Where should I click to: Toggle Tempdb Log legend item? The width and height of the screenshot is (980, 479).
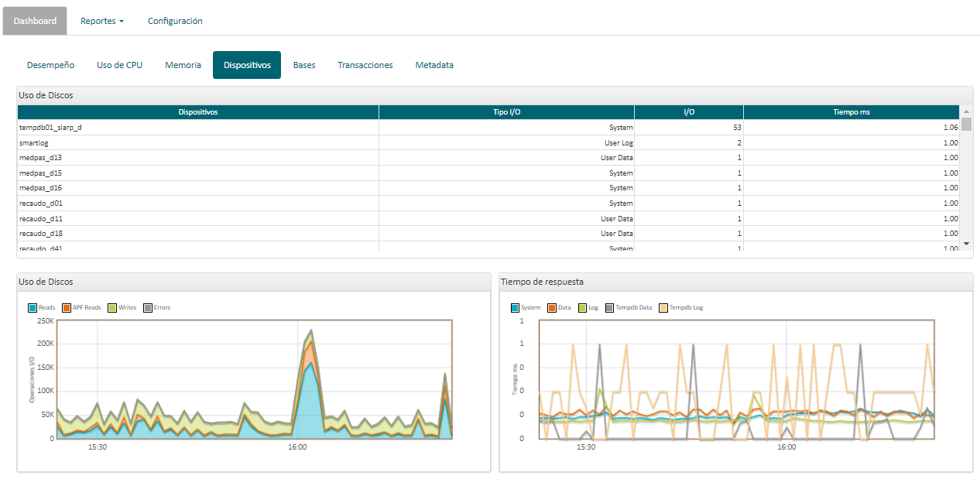(664, 308)
